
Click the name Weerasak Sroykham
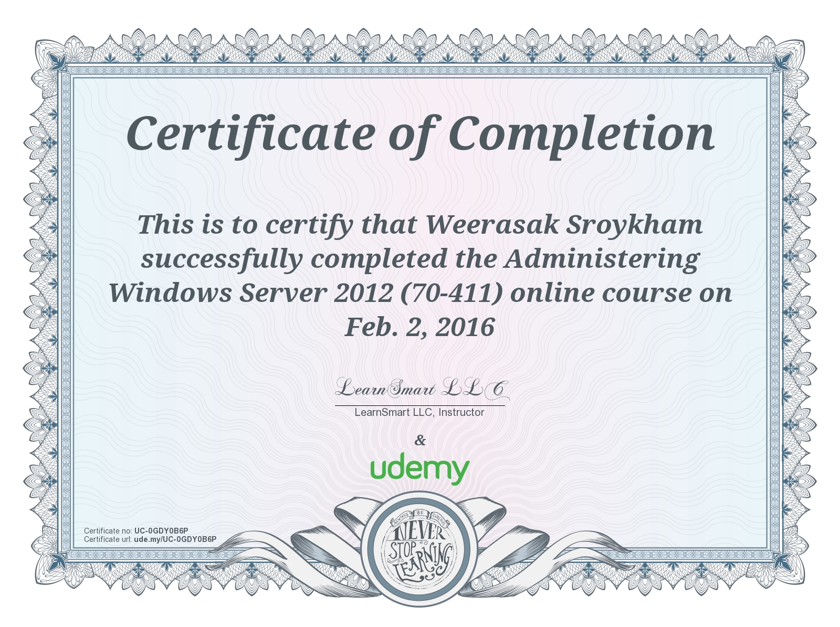[563, 225]
